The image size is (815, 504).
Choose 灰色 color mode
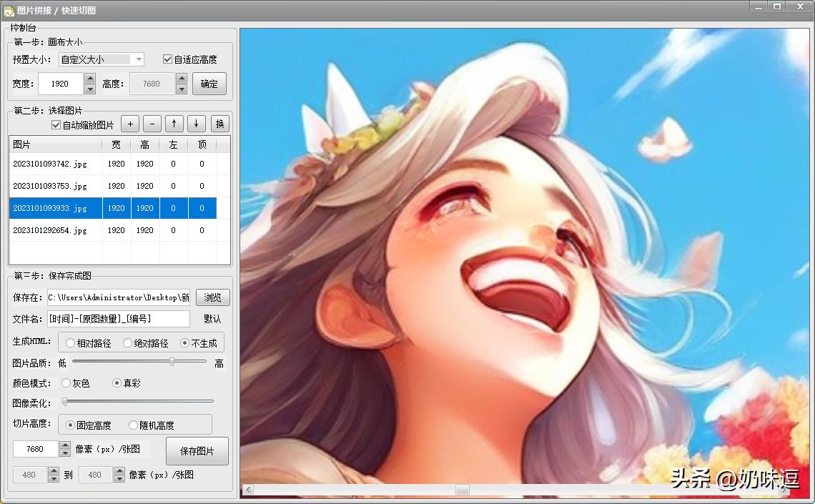66,383
